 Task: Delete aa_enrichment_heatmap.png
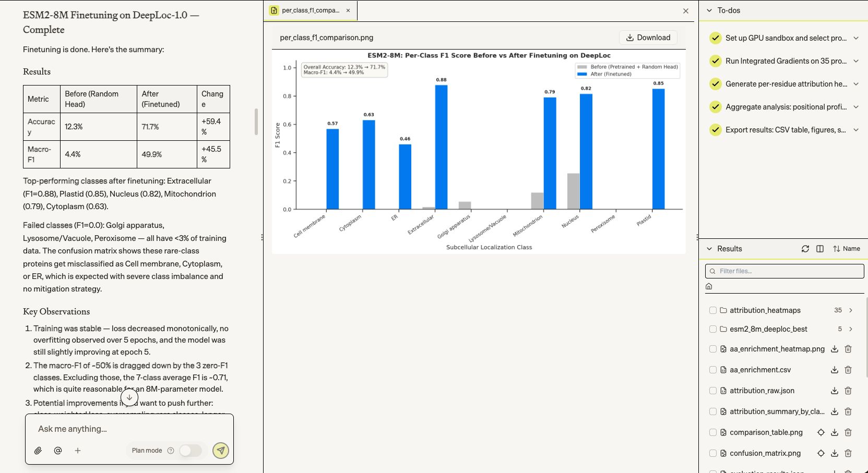point(848,349)
